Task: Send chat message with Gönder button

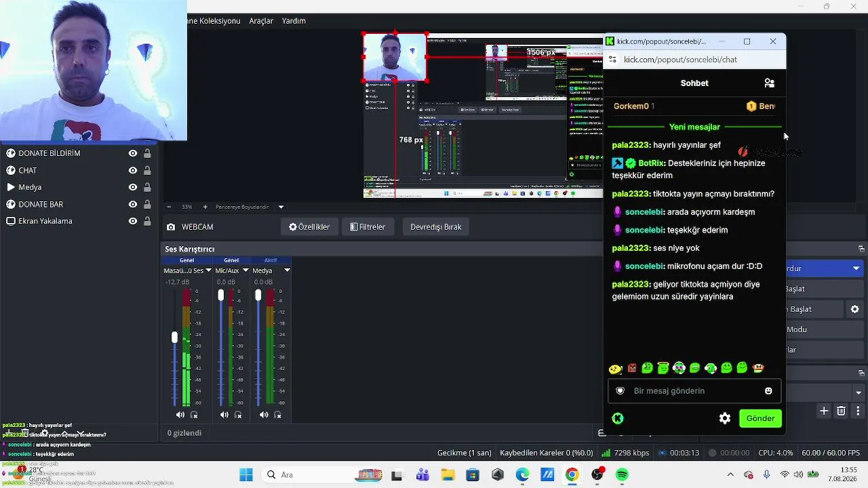Action: [x=760, y=418]
